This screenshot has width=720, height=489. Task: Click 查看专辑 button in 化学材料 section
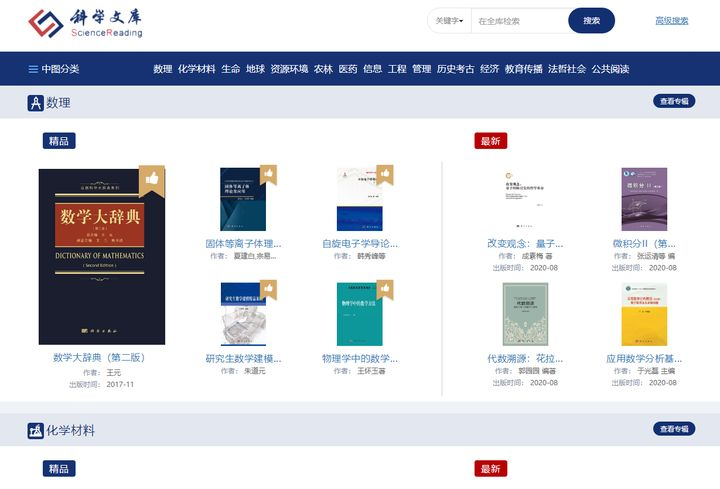tap(674, 429)
